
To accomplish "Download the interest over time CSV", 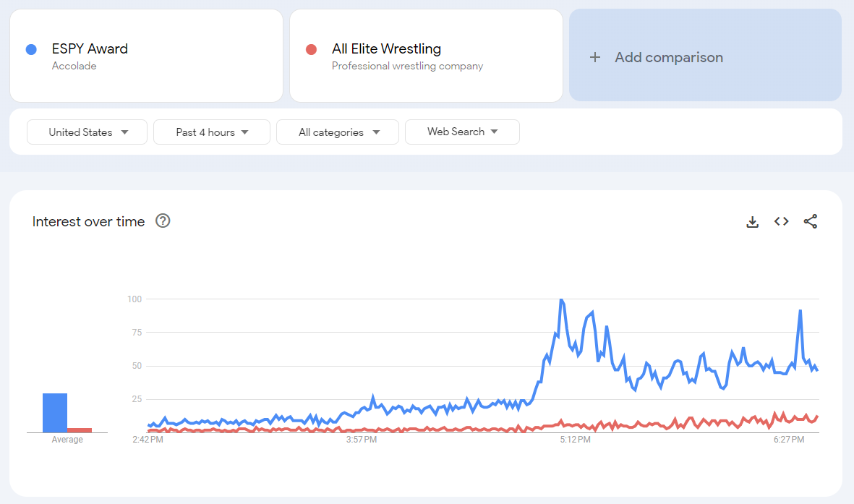I will click(x=752, y=222).
